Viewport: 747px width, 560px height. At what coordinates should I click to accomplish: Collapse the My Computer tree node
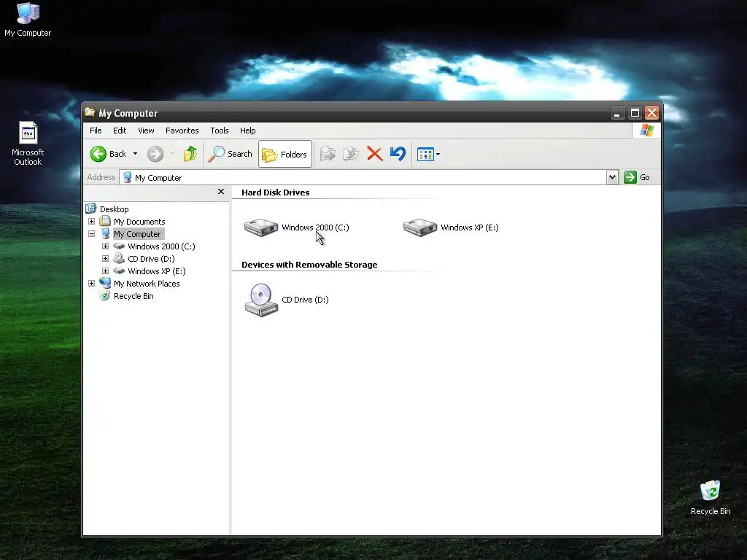pyautogui.click(x=91, y=234)
